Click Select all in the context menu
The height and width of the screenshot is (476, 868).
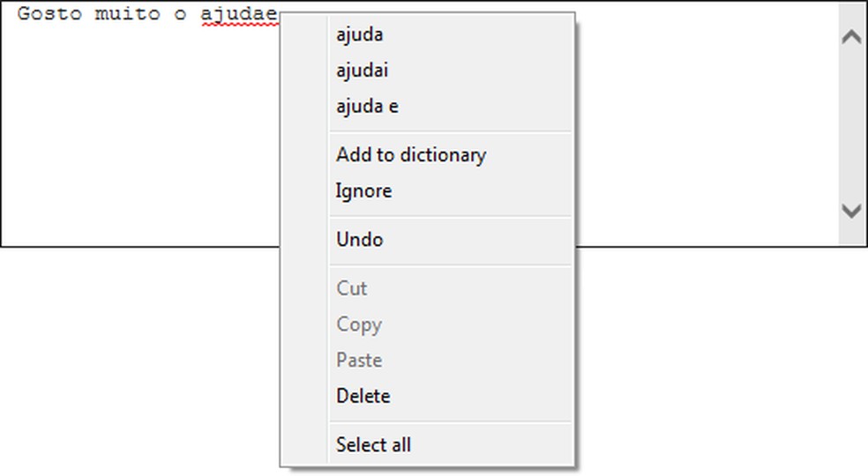(373, 445)
